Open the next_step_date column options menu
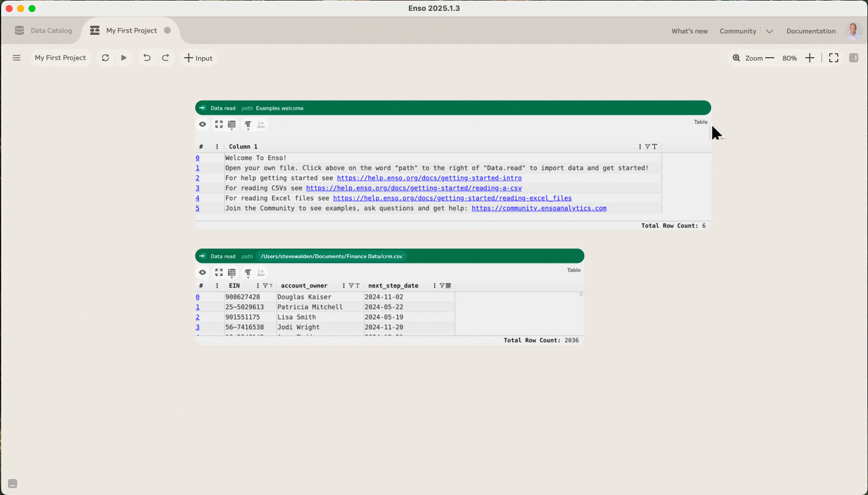 (435, 285)
